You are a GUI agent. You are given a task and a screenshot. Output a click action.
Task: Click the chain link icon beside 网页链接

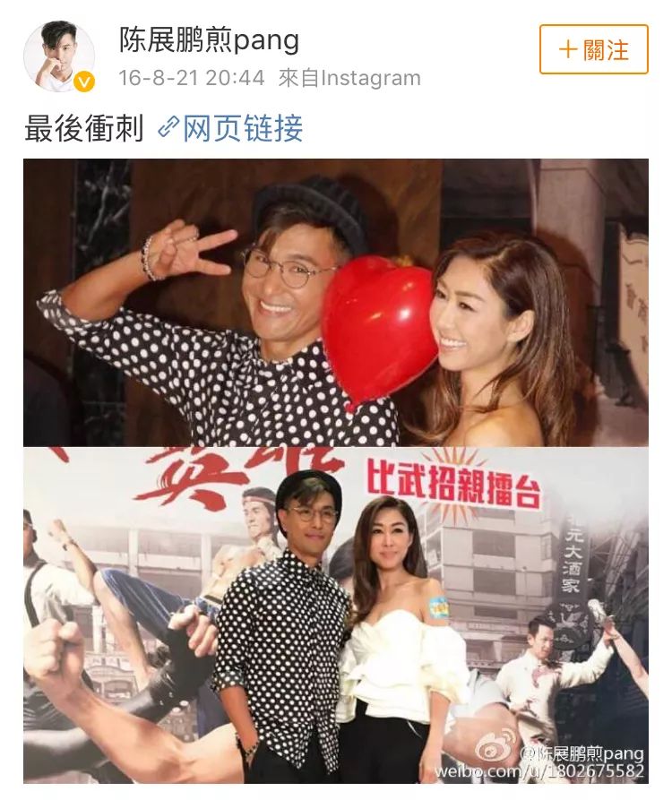(168, 127)
